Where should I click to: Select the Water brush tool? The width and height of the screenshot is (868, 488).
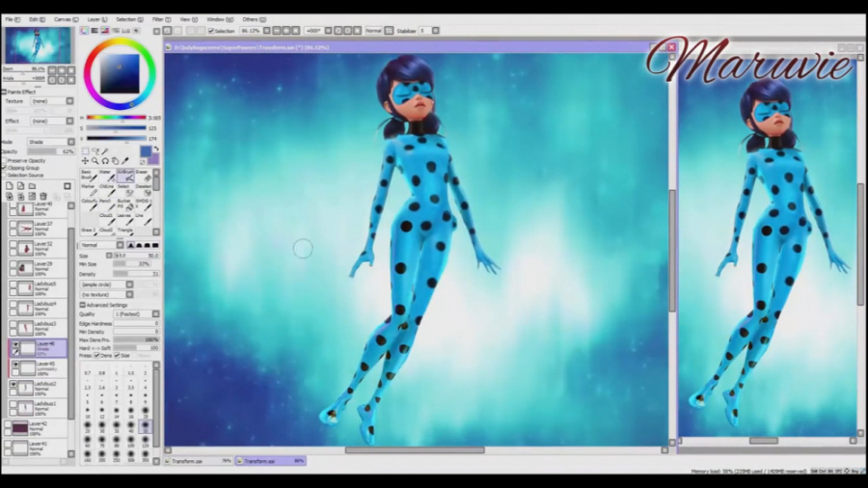tap(107, 176)
